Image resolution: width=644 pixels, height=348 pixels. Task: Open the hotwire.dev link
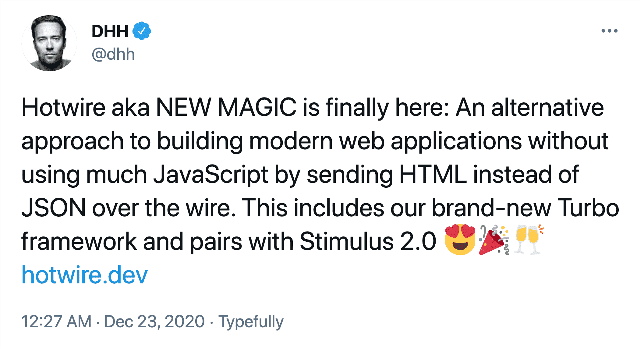click(x=84, y=275)
